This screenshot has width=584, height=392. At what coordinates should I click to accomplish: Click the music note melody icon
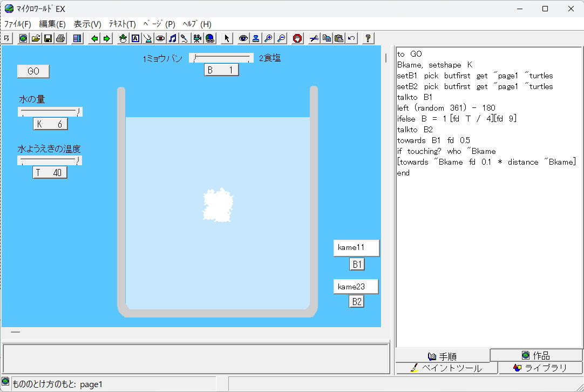coord(172,38)
